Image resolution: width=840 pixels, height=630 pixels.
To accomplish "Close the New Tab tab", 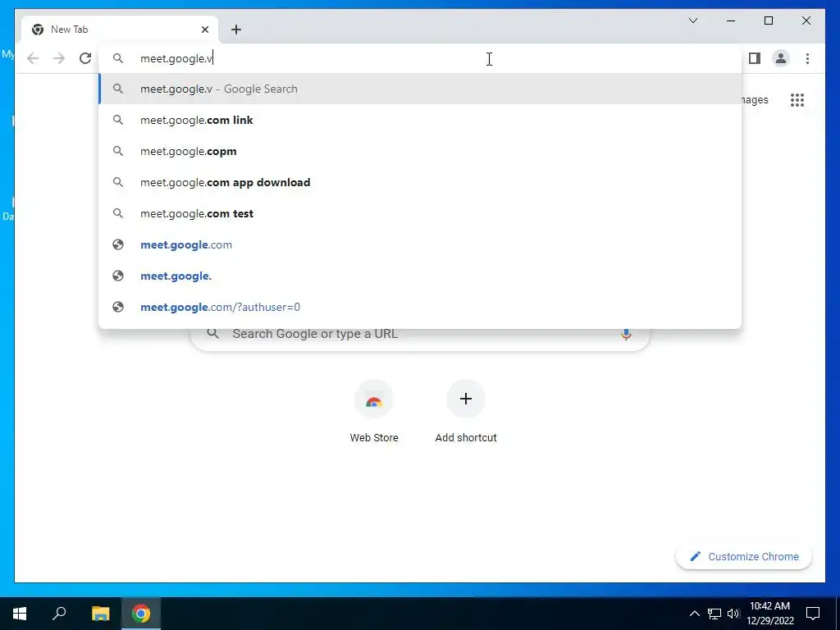I will click(x=204, y=30).
